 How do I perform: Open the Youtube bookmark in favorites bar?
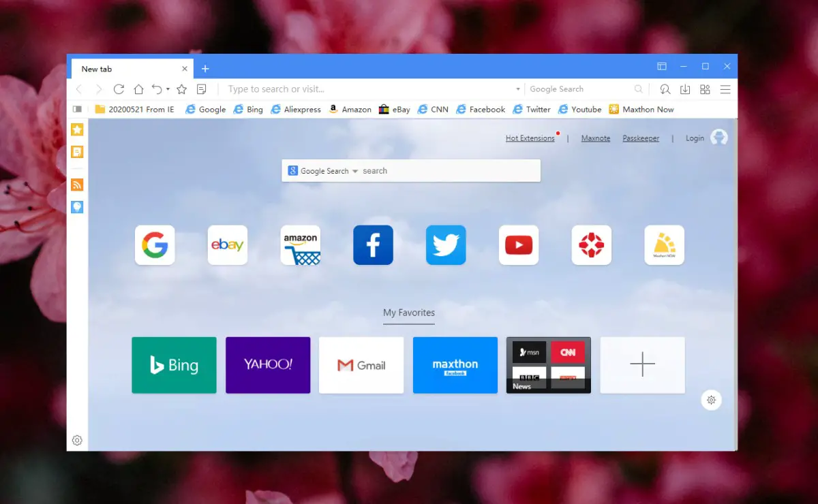[579, 109]
